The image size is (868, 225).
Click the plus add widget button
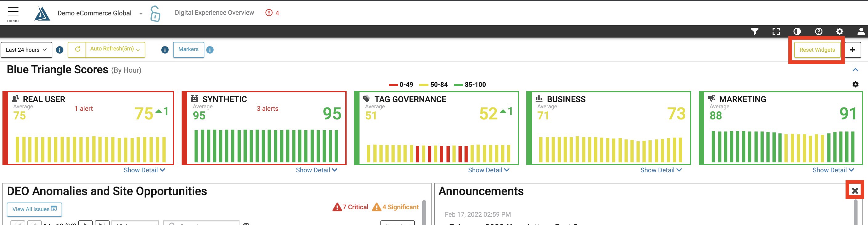(853, 50)
